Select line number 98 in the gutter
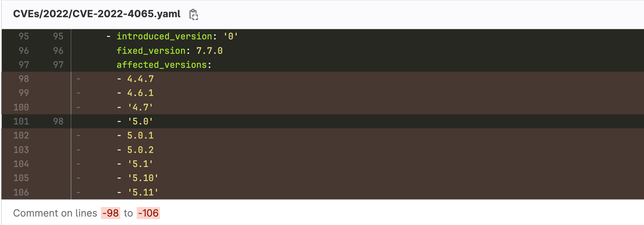The height and width of the screenshot is (225, 644). (x=24, y=79)
